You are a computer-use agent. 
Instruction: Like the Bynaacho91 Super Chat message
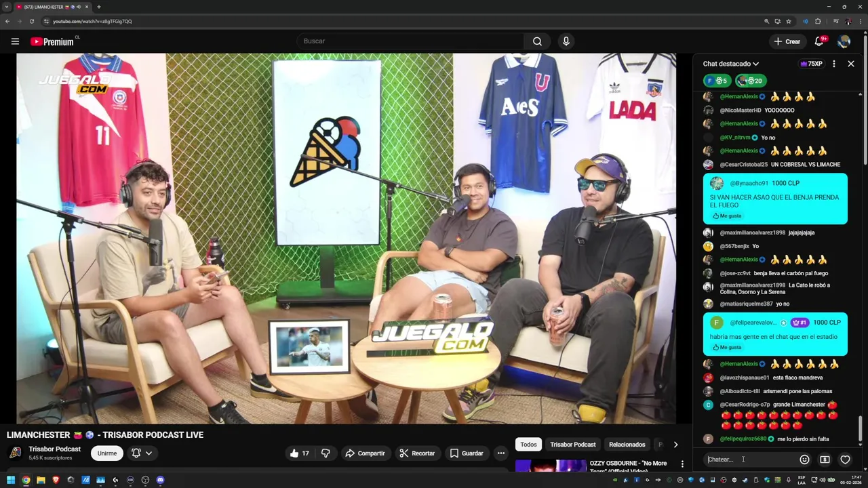point(727,216)
